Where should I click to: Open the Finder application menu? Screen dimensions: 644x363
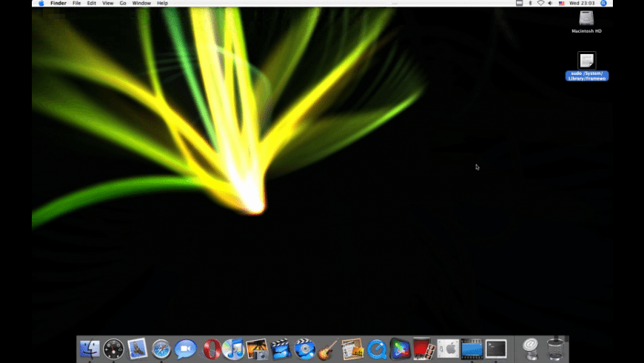point(58,3)
